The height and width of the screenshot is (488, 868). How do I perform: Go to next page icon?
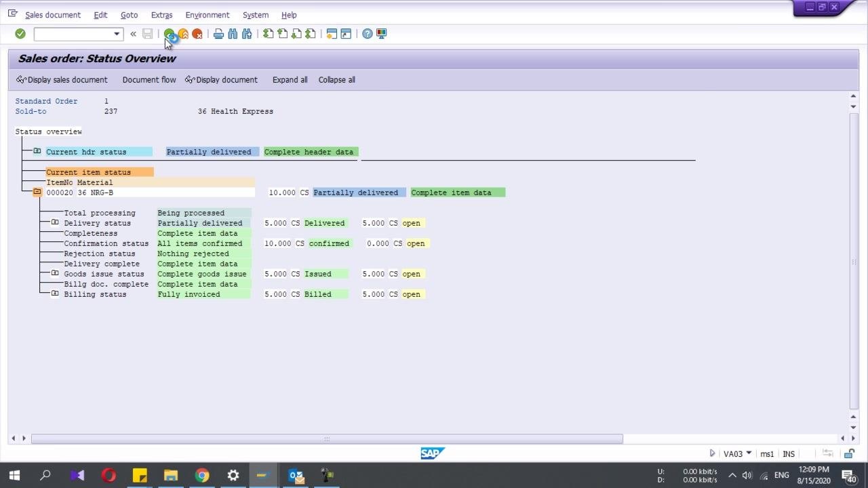tap(296, 34)
